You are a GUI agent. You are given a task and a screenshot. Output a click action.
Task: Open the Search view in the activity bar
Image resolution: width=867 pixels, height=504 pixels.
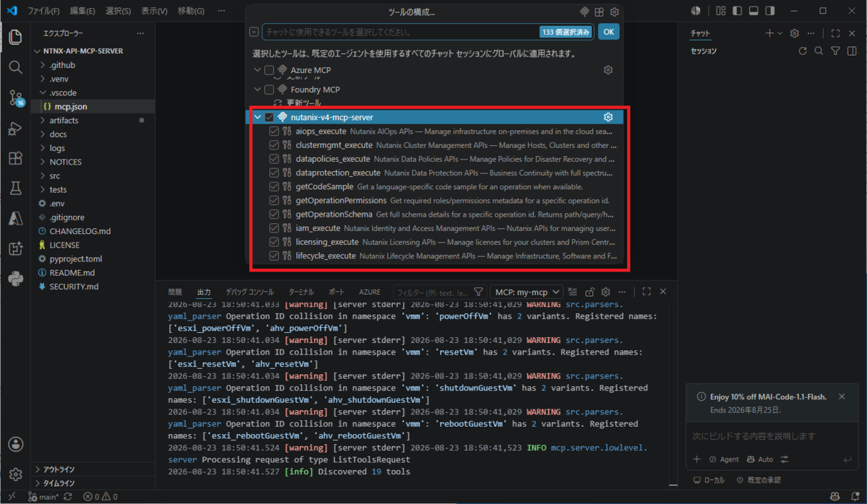(15, 66)
